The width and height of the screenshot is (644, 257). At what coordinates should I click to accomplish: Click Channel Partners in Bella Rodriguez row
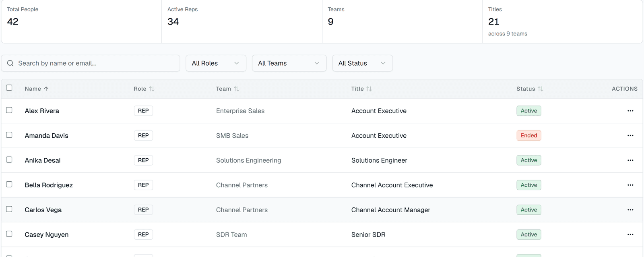(x=242, y=185)
